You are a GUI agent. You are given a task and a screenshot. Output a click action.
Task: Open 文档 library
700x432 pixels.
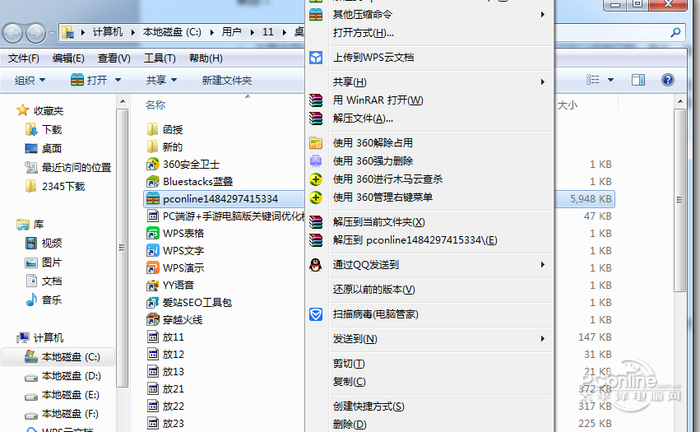(x=43, y=281)
